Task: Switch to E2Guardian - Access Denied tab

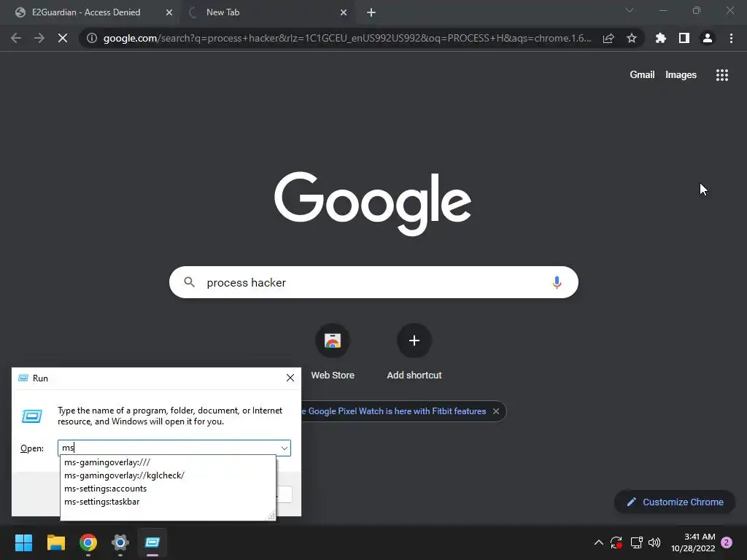Action: [86, 12]
